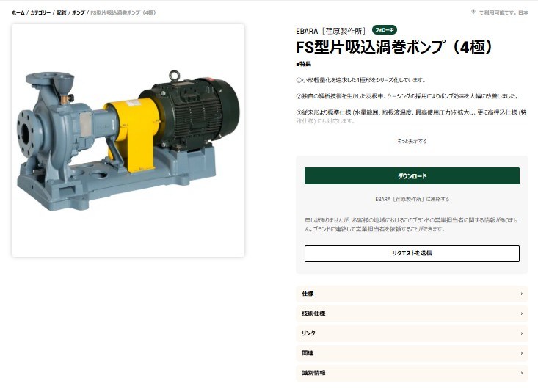538x392 pixels.
Task: Click the location pin icon at top right
Action: pyautogui.click(x=473, y=12)
